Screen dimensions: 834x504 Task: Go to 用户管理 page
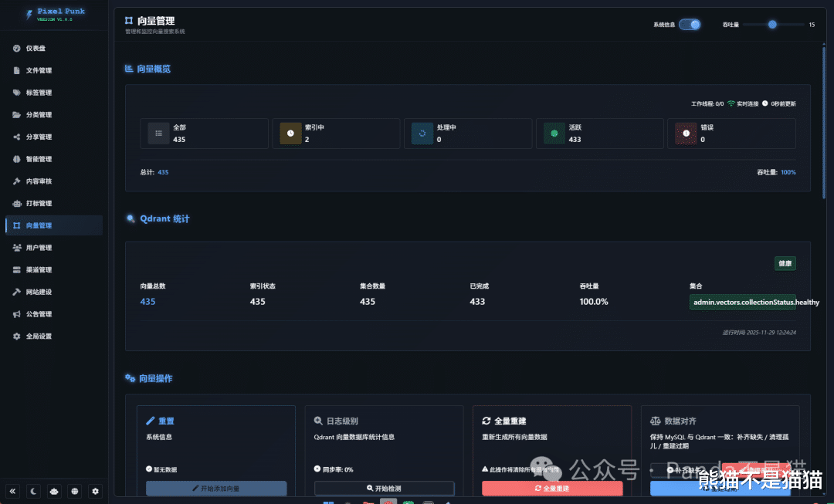tap(54, 248)
